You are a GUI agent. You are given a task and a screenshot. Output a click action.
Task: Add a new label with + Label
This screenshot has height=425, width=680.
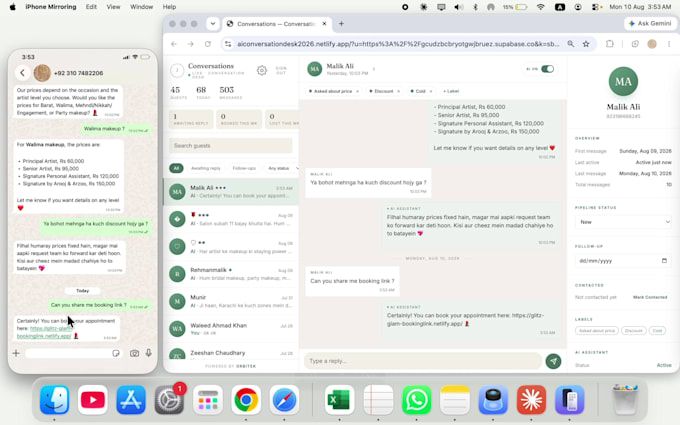pyautogui.click(x=451, y=91)
